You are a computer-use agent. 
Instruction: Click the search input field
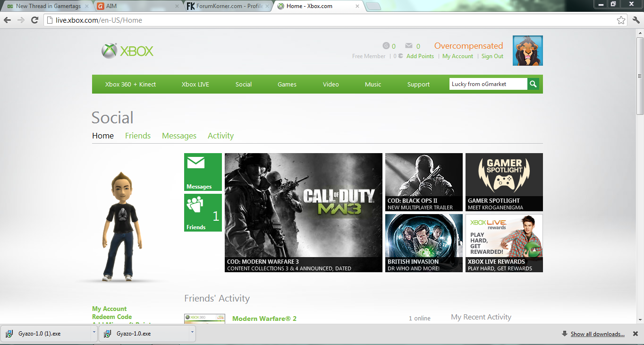(x=488, y=84)
